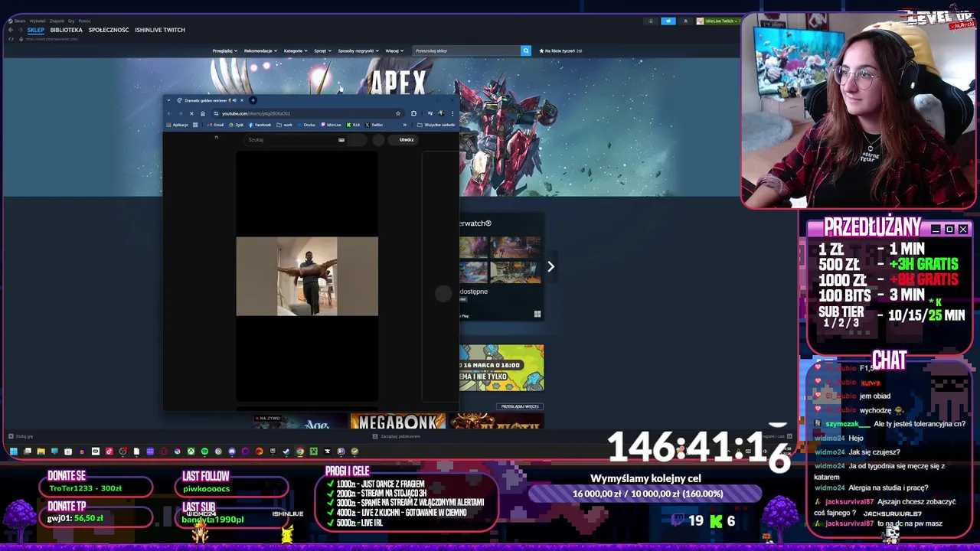Expand Rekomendacje dropdown in Steam store

pyautogui.click(x=260, y=51)
